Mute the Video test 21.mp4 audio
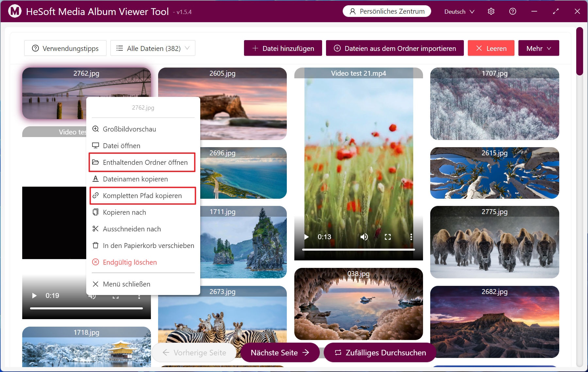Viewport: 588px width, 372px height. [364, 237]
